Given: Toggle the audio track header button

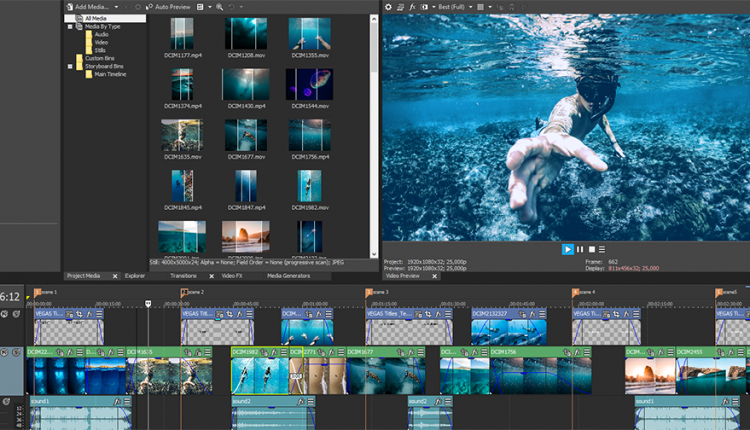Looking at the screenshot, I should pos(6,401).
